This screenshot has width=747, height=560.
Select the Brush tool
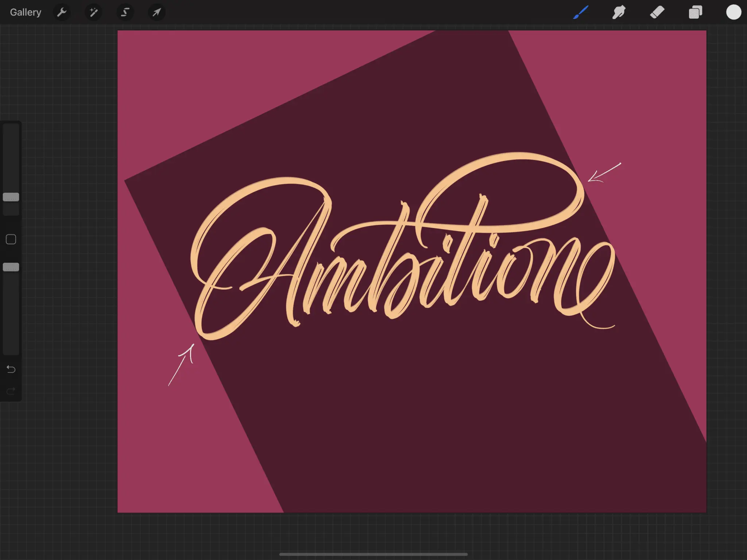coord(581,12)
